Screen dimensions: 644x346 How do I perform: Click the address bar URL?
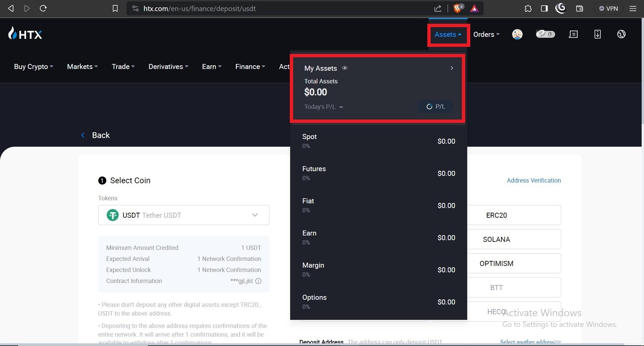[x=200, y=8]
